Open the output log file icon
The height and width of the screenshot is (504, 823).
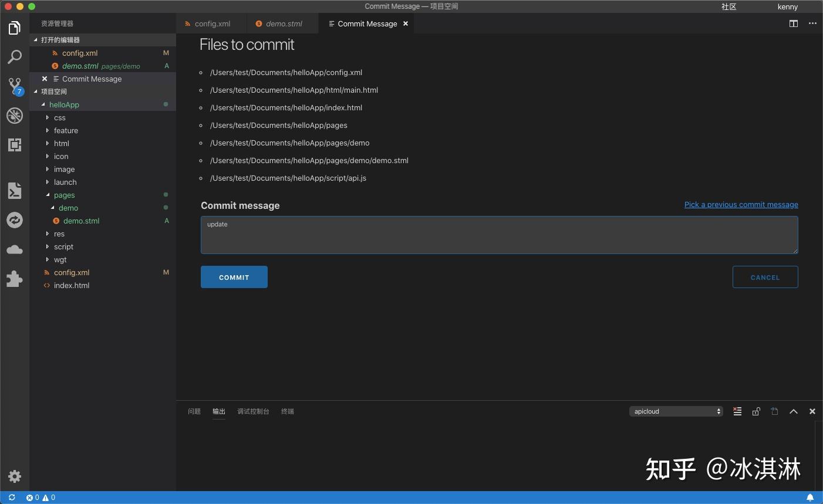pos(775,411)
